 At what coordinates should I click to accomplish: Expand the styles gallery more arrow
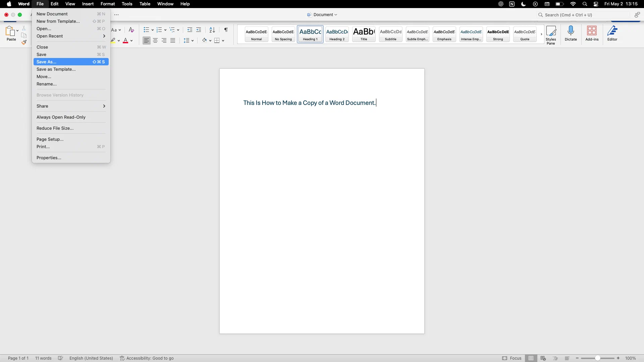tap(541, 34)
